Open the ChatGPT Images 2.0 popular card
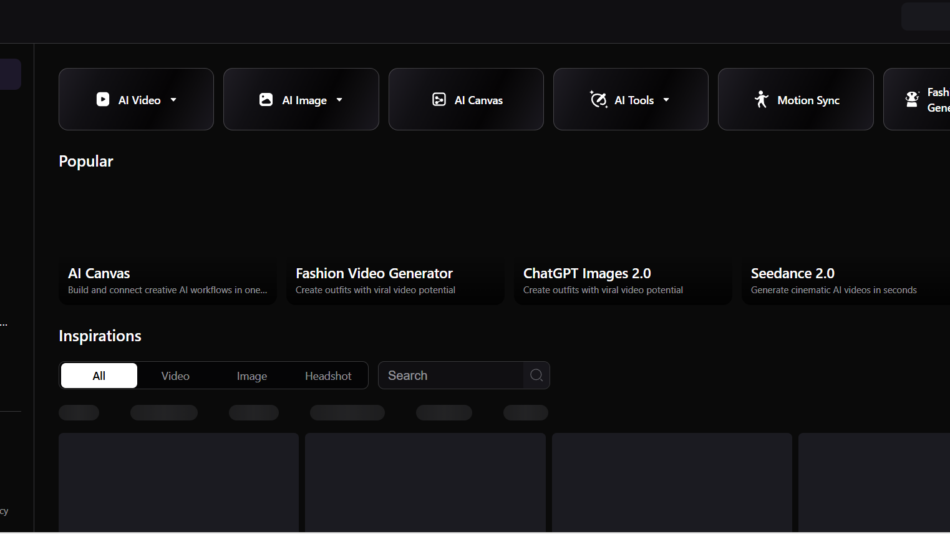 click(x=623, y=242)
